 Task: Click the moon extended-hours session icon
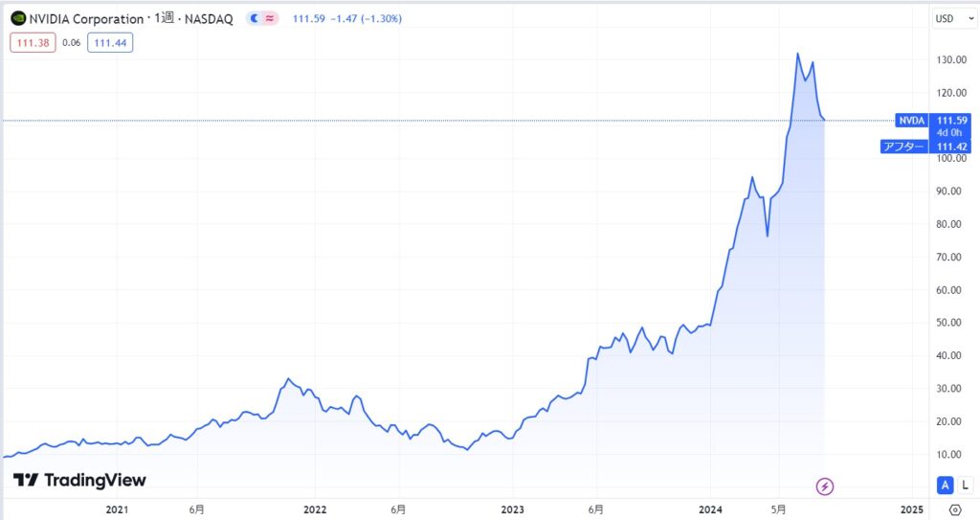coord(255,19)
